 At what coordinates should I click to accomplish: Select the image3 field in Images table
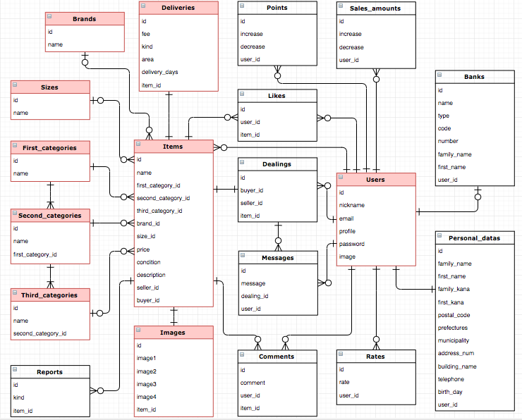click(x=146, y=383)
